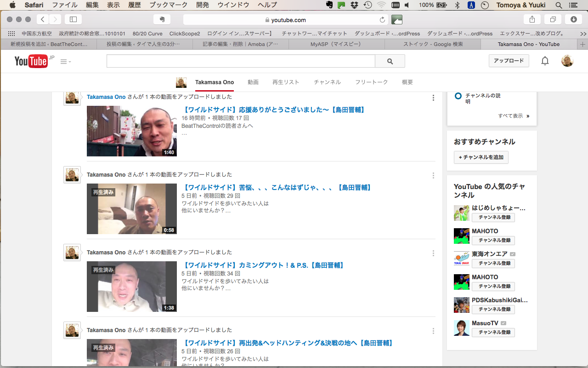Toggle Safari sidebar button
Image resolution: width=588 pixels, height=368 pixels.
click(x=73, y=19)
